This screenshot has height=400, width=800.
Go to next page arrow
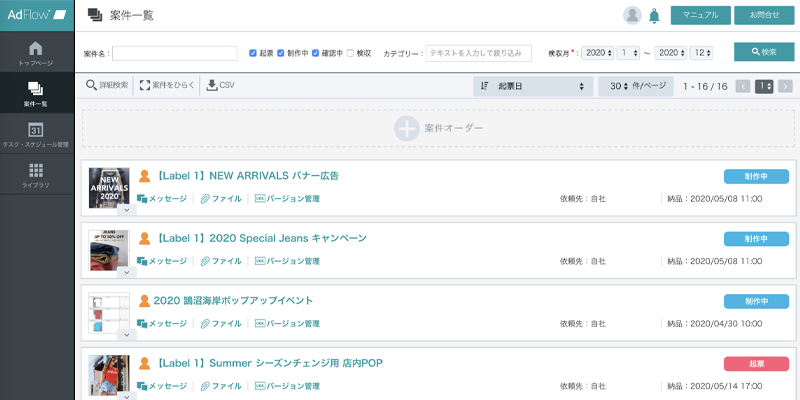click(x=786, y=86)
